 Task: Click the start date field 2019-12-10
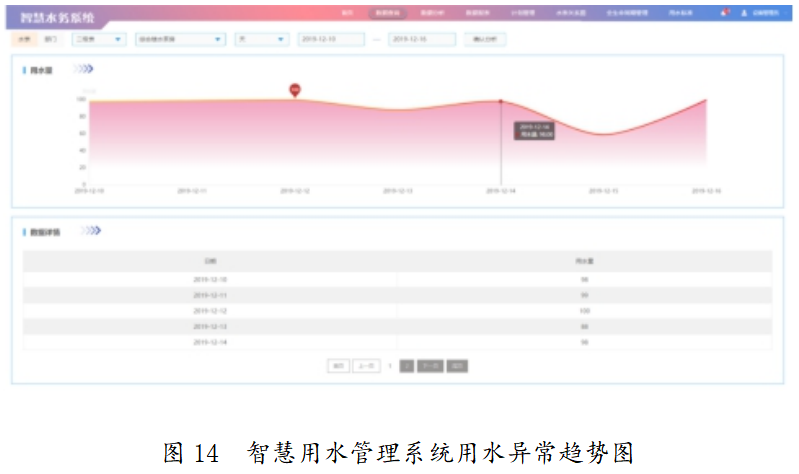pos(331,39)
